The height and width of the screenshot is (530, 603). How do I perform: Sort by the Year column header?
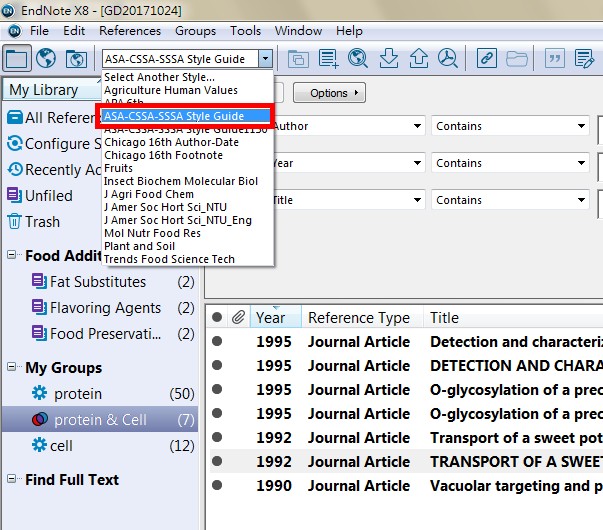(x=276, y=317)
